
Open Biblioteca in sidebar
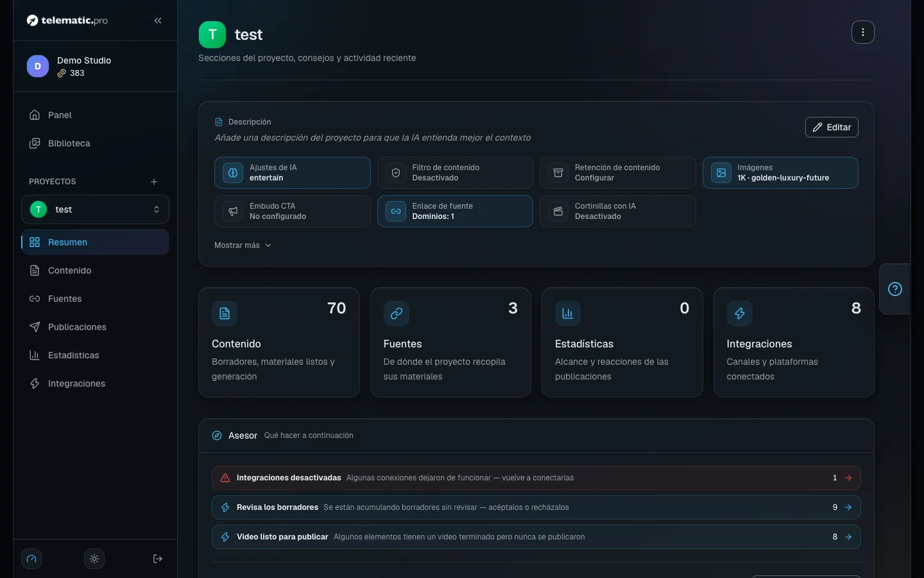95,143
